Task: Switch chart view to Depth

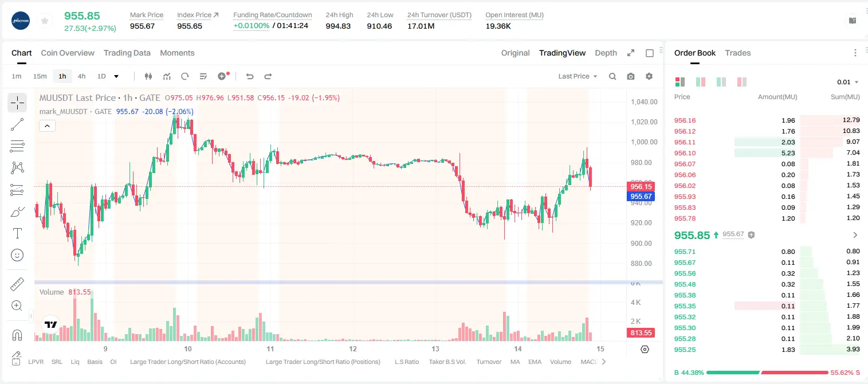Action: [x=606, y=53]
